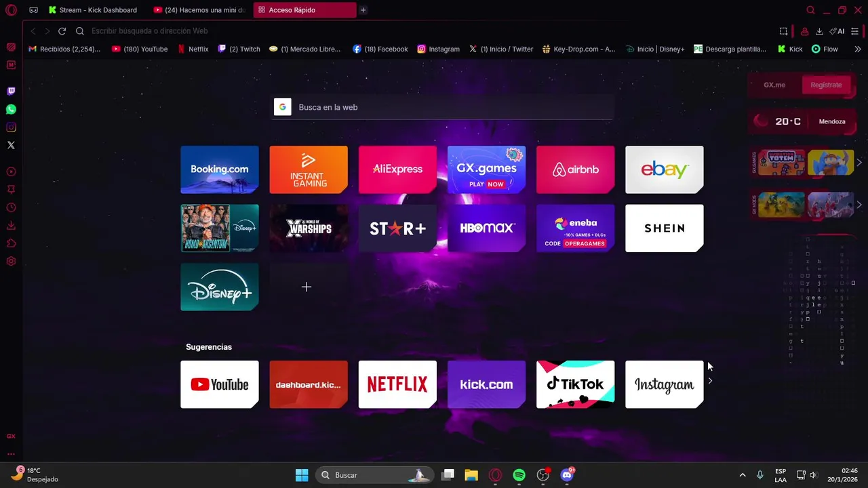Open History clock icon in sidebar
Screen dimensions: 868x488
tap(11, 207)
